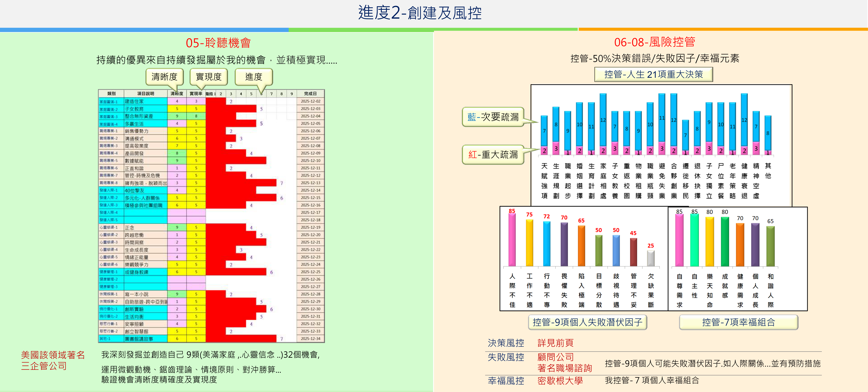Click the date cell 2025-12-34
Viewport: 868px width, 392px height.
click(x=310, y=338)
